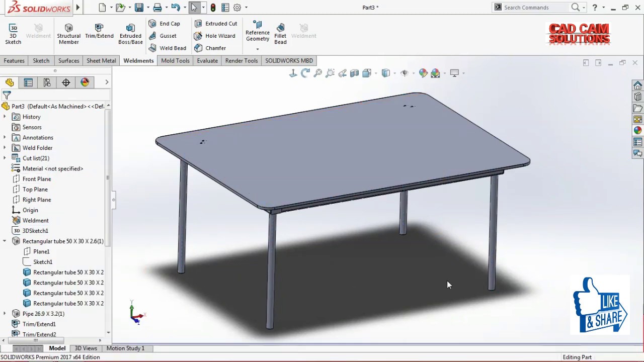Image resolution: width=644 pixels, height=362 pixels.
Task: Open dropdown arrow next to New
Action: [x=111, y=8]
